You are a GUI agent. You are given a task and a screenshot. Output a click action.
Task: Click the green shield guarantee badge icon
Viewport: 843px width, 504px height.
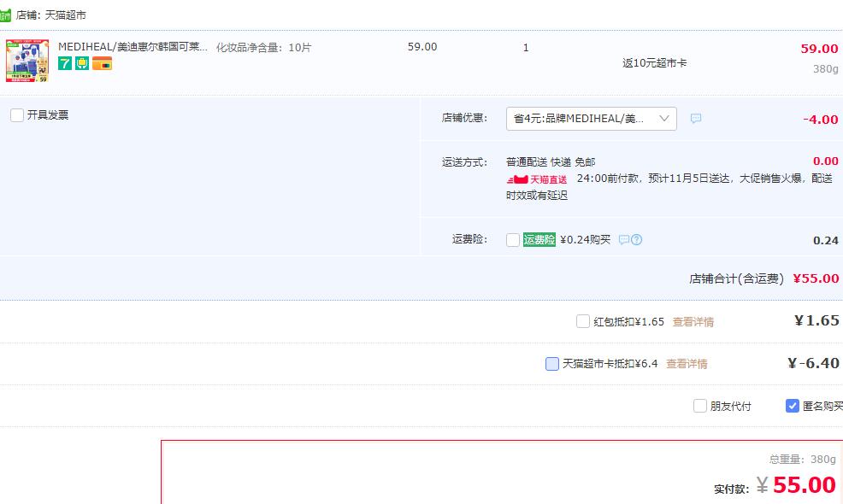pos(82,63)
